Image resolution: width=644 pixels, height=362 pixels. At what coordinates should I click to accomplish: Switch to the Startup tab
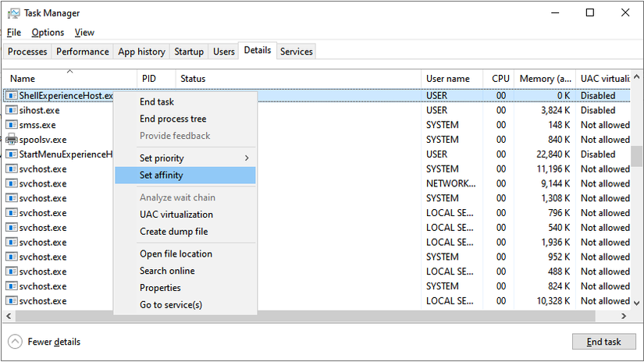189,51
